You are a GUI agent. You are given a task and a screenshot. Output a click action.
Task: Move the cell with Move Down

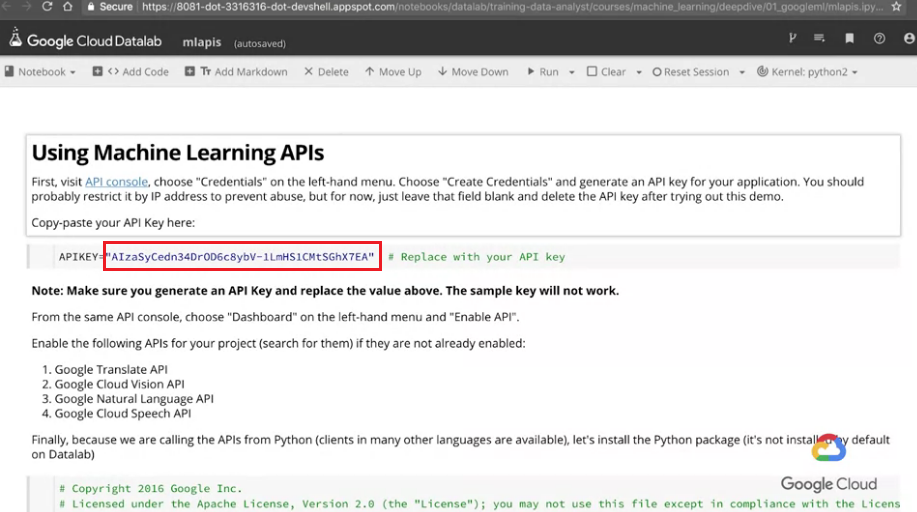(473, 71)
